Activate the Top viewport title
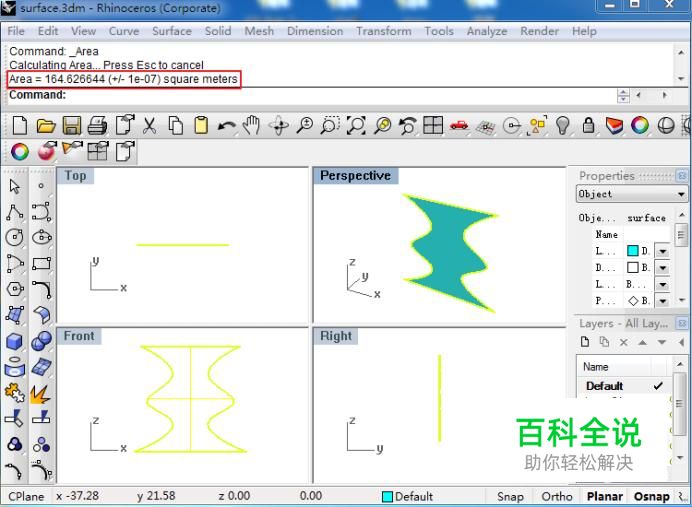The height and width of the screenshot is (507, 692). click(x=75, y=176)
